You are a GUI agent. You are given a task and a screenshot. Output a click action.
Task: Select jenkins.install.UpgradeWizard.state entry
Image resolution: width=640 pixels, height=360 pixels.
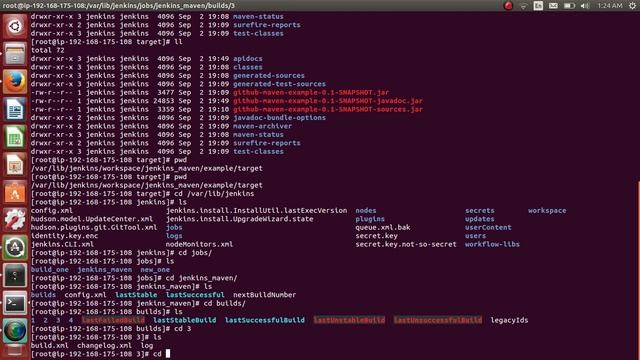click(x=240, y=219)
